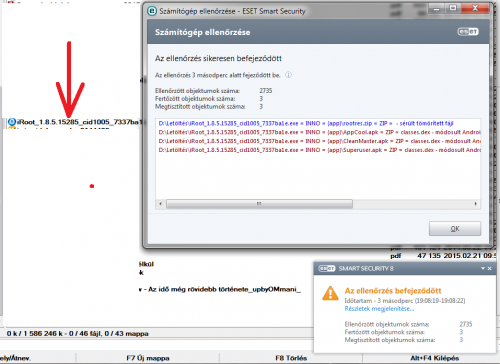Click ESET logo in dialog header
This screenshot has width=500, height=364.
tap(468, 32)
